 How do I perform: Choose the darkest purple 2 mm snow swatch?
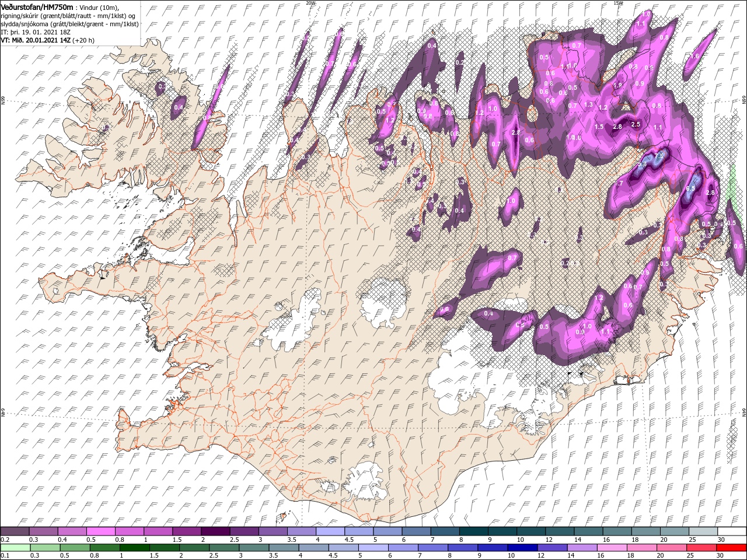(x=215, y=531)
